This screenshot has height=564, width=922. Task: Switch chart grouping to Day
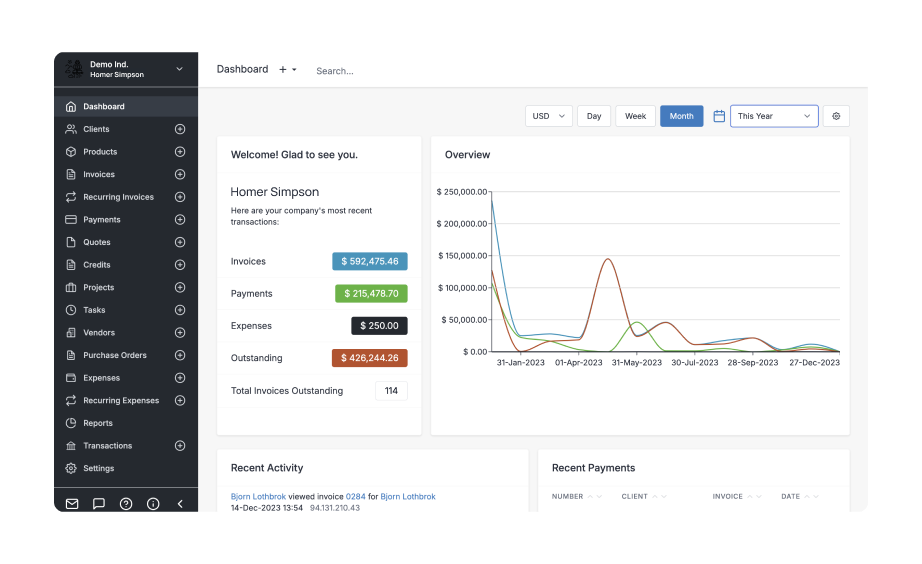594,116
